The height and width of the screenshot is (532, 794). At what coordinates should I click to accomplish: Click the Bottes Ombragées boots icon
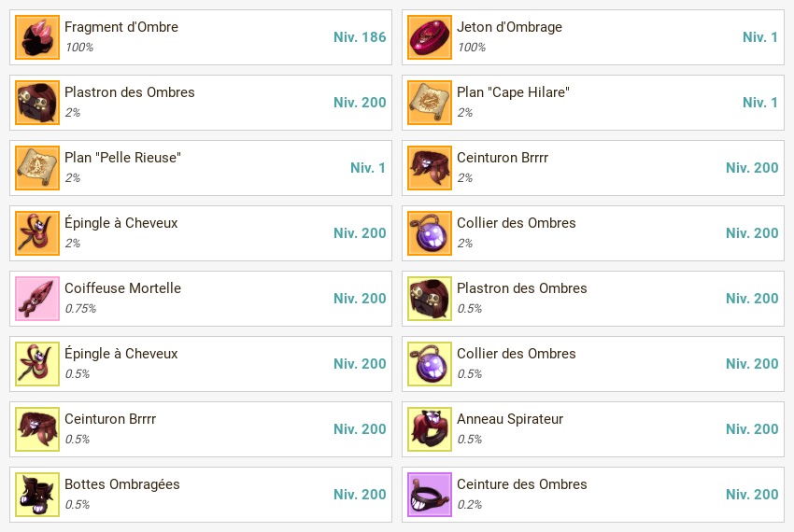coord(37,495)
